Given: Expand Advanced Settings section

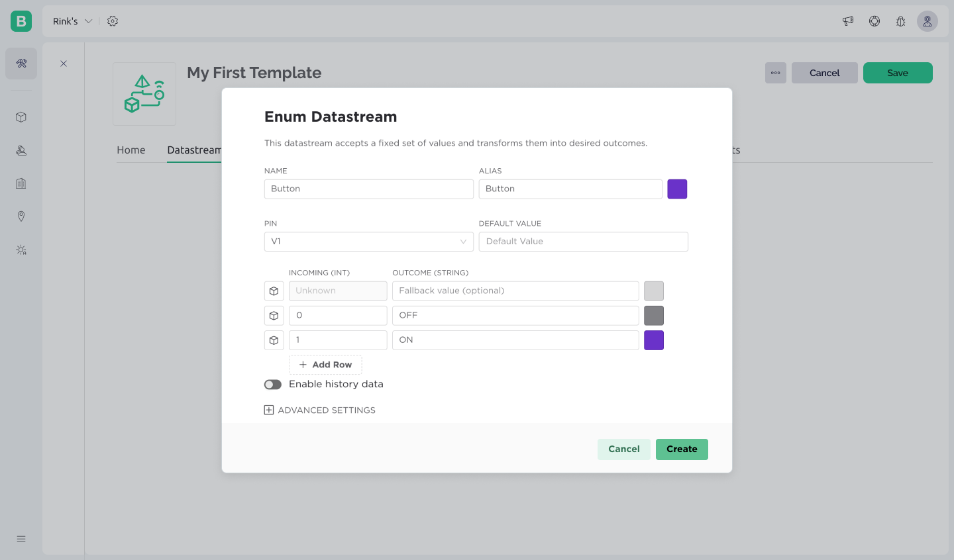Looking at the screenshot, I should 320,410.
